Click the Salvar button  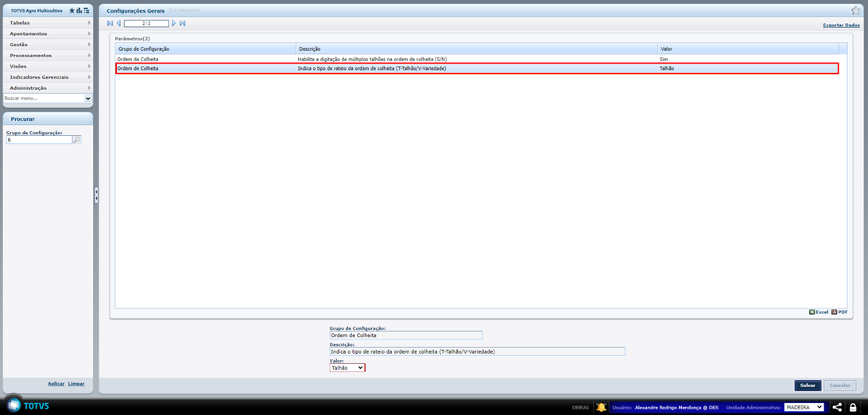[x=808, y=385]
